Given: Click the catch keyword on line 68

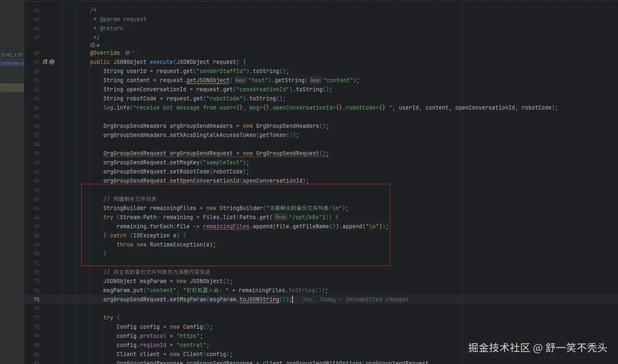Looking at the screenshot, I should [118, 236].
